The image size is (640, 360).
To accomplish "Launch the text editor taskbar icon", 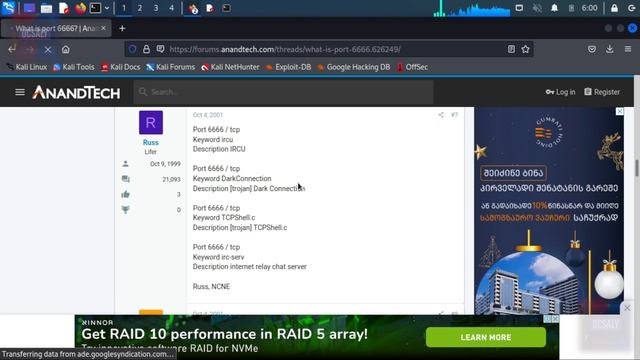I will (63, 8).
